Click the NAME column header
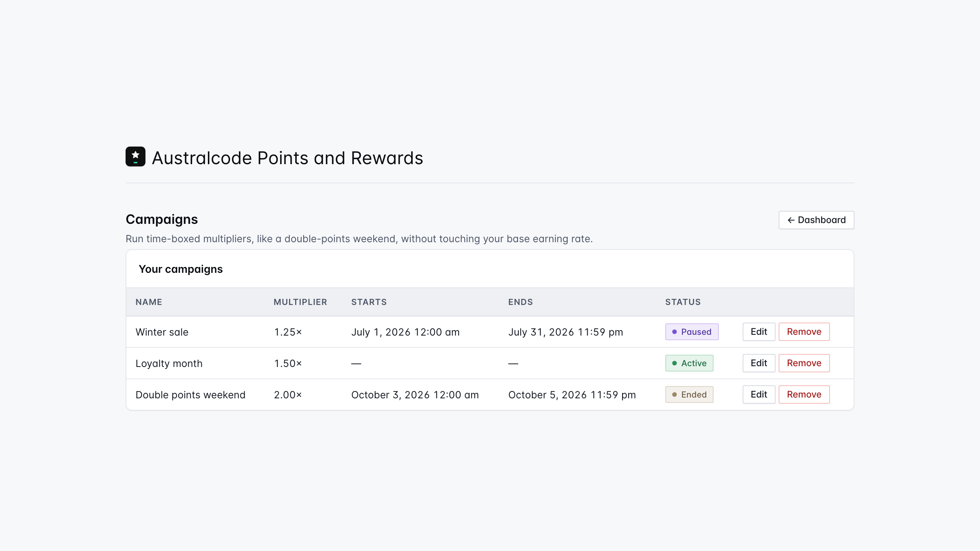Screen dimensions: 980x551 pyautogui.click(x=149, y=302)
